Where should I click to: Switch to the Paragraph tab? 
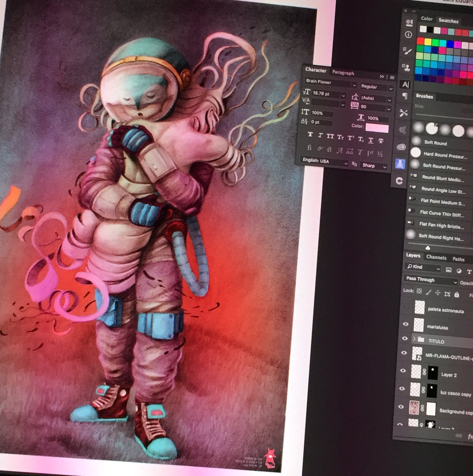click(343, 73)
